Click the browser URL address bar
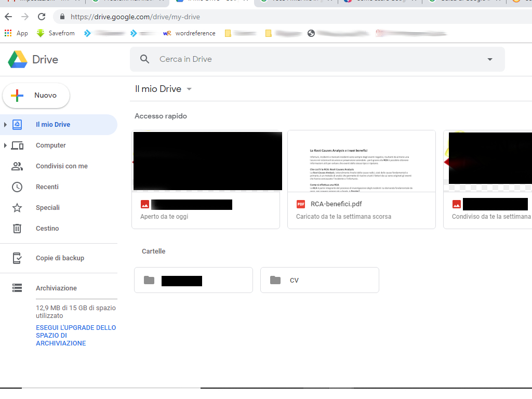 click(x=292, y=17)
